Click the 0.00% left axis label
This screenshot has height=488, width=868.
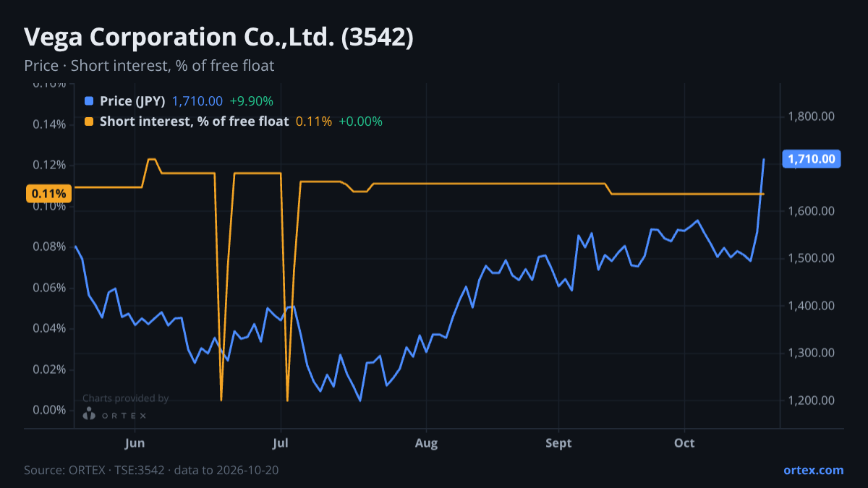[48, 410]
